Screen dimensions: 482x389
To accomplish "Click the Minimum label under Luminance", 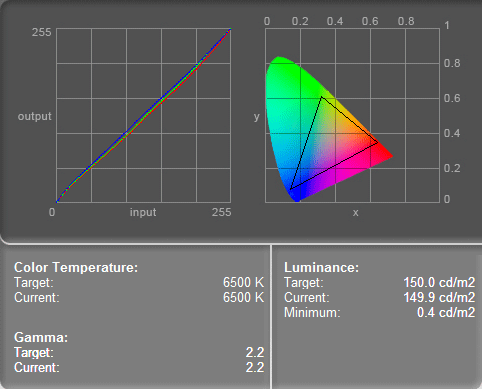I will click(x=312, y=313).
